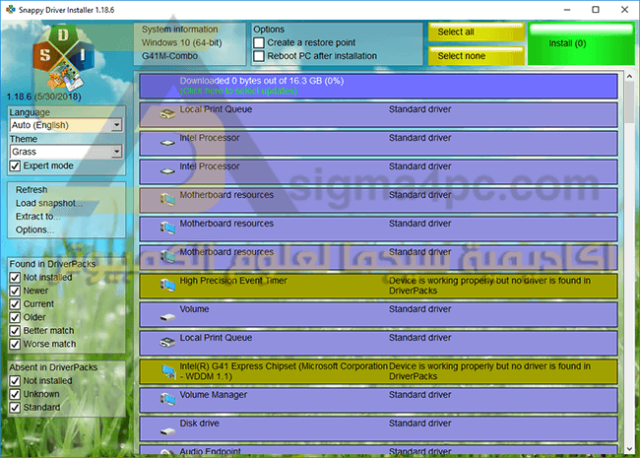Click the Select none button
The height and width of the screenshot is (458, 640).
476,56
